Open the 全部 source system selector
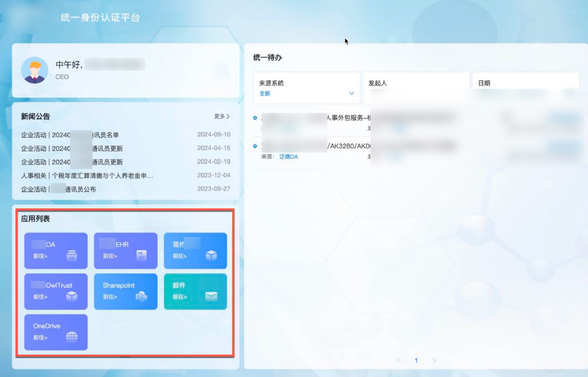Image resolution: width=588 pixels, height=377 pixels. pos(265,93)
